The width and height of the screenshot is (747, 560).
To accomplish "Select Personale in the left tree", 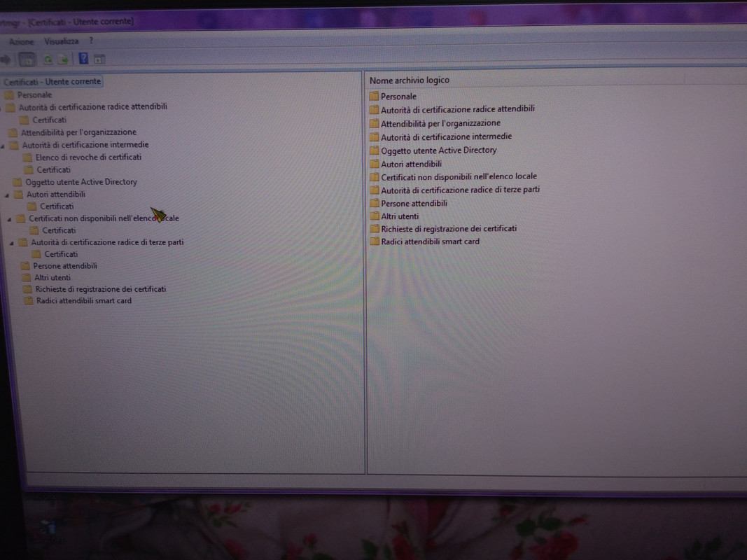I will [34, 94].
